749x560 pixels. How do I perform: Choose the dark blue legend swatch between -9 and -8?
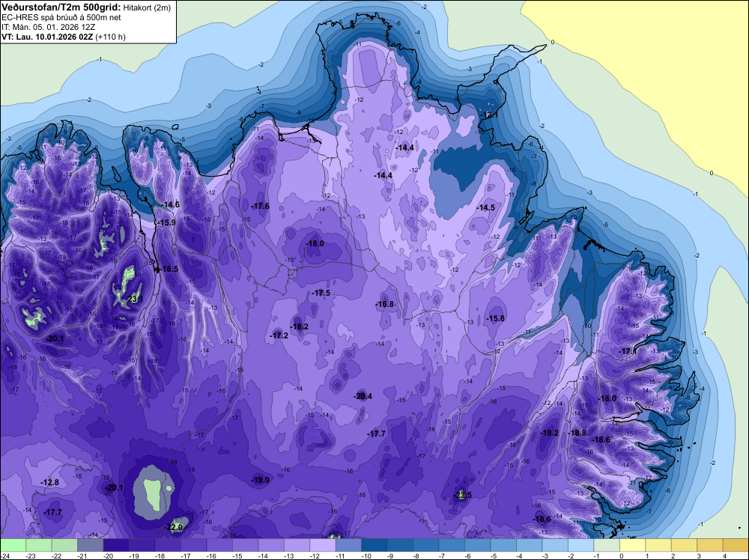(400, 545)
